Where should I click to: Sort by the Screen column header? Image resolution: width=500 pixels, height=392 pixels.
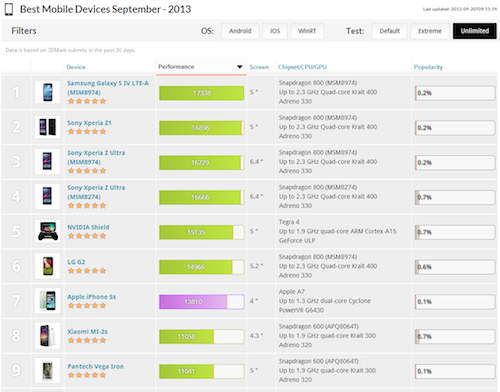(x=259, y=67)
